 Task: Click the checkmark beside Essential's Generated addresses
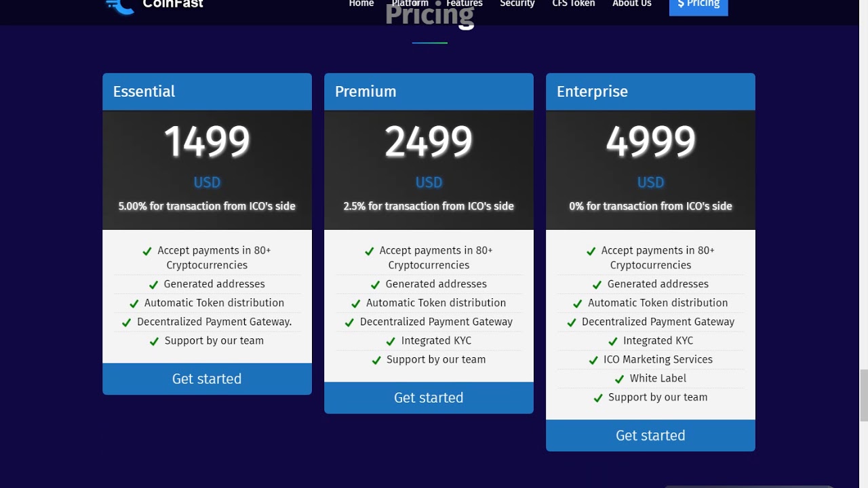pos(153,285)
